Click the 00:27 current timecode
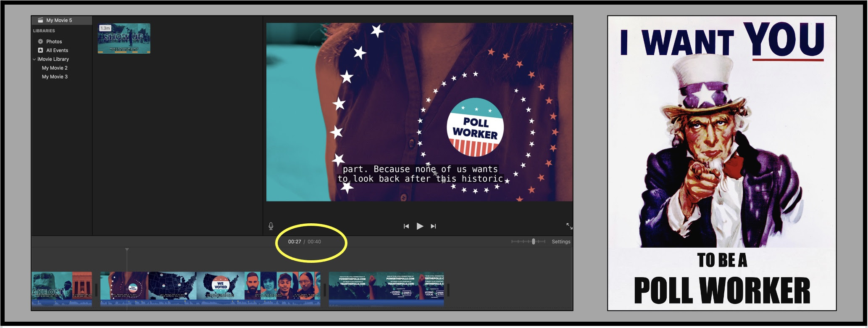This screenshot has width=868, height=328. [x=295, y=242]
